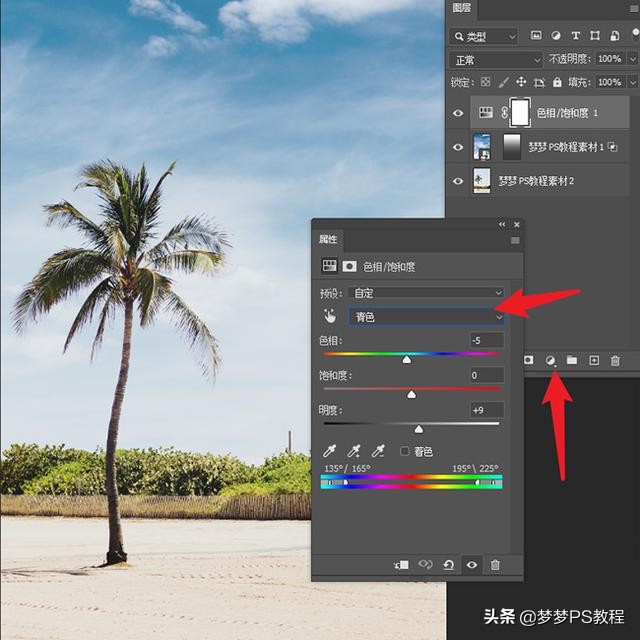This screenshot has width=640, height=640.
Task: Enable the pixel layer filter icon
Action: (536, 36)
